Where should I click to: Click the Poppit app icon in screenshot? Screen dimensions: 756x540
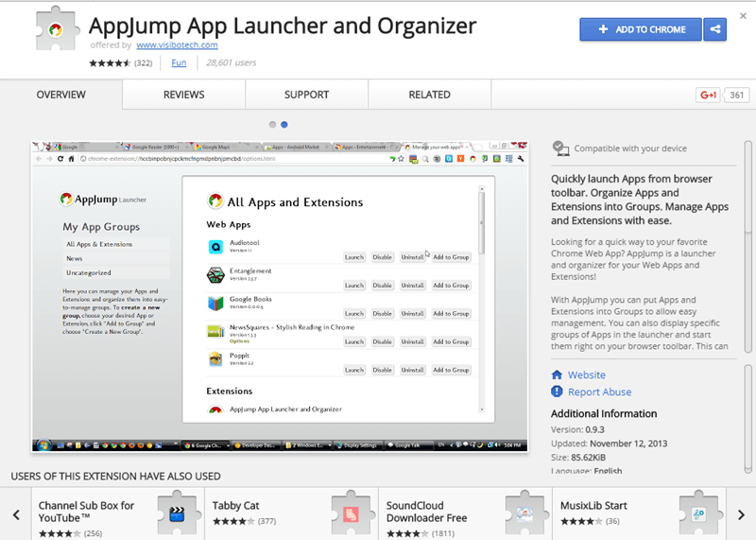[215, 359]
